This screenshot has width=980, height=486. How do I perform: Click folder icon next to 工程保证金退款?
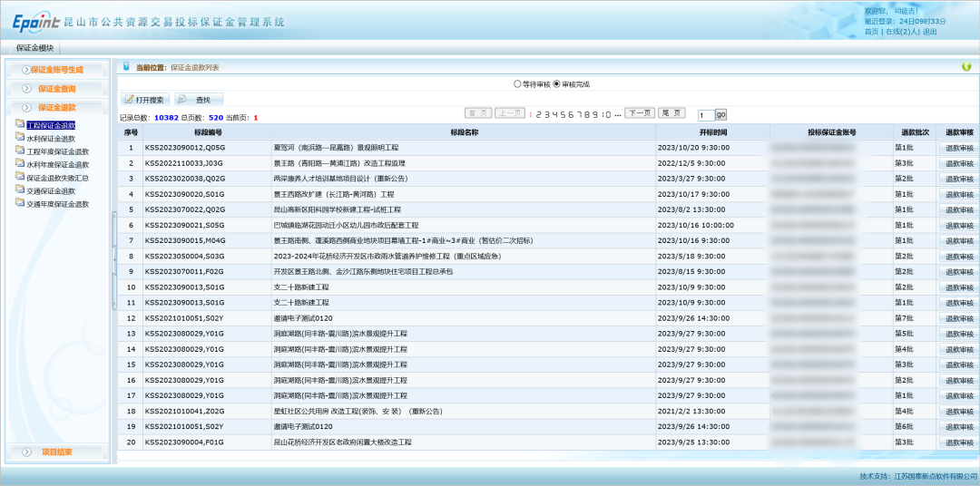(20, 125)
